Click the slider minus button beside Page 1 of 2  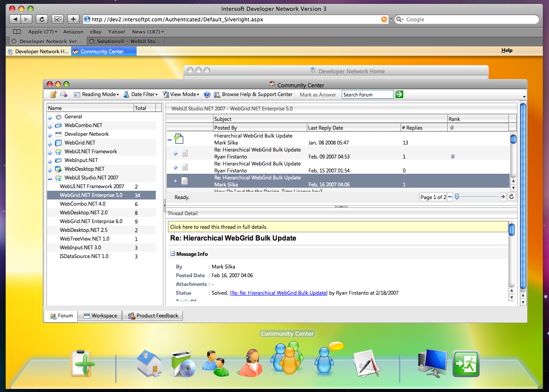pyautogui.click(x=450, y=197)
